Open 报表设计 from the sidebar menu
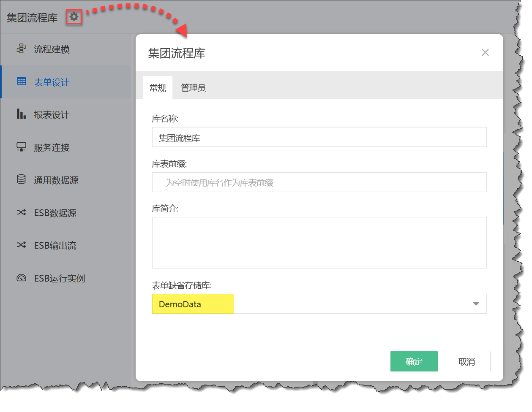The image size is (532, 412). point(52,115)
